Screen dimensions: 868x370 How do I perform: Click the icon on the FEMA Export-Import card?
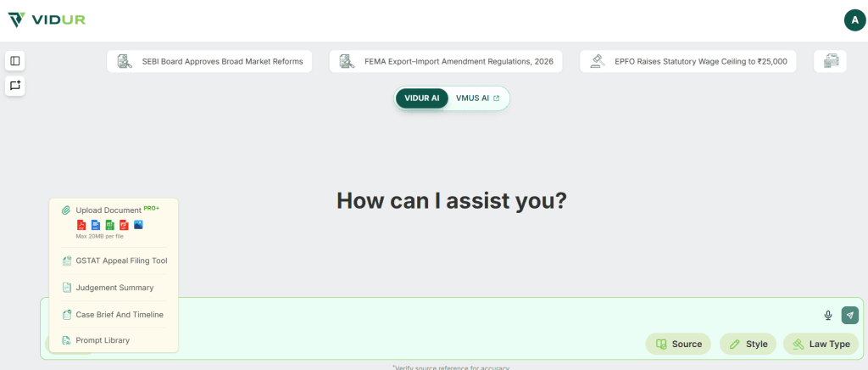pos(347,61)
